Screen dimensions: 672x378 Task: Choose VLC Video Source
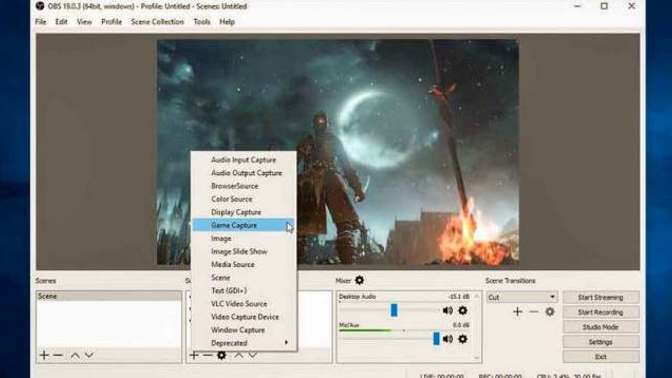pyautogui.click(x=243, y=304)
